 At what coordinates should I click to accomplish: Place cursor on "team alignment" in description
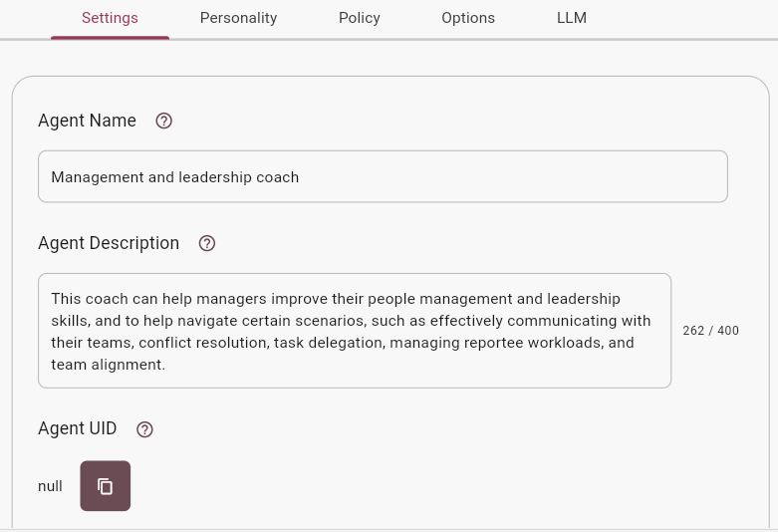pyautogui.click(x=107, y=365)
